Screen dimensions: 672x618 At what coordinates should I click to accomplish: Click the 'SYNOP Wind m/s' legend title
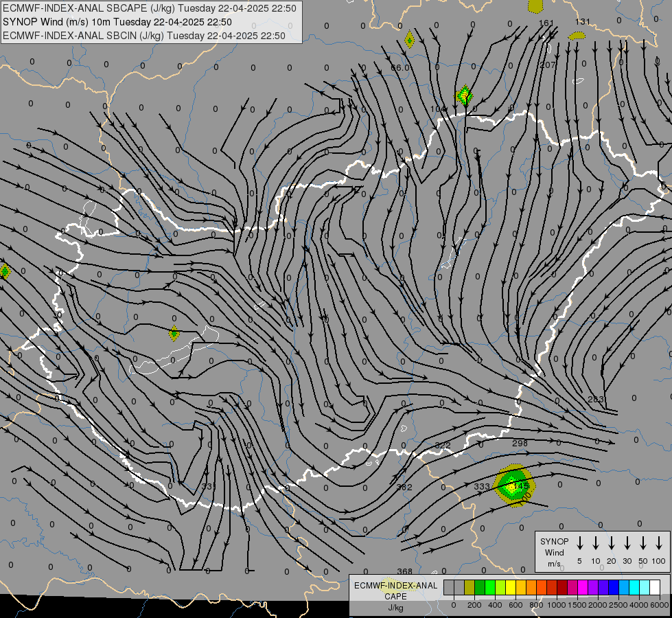click(554, 552)
